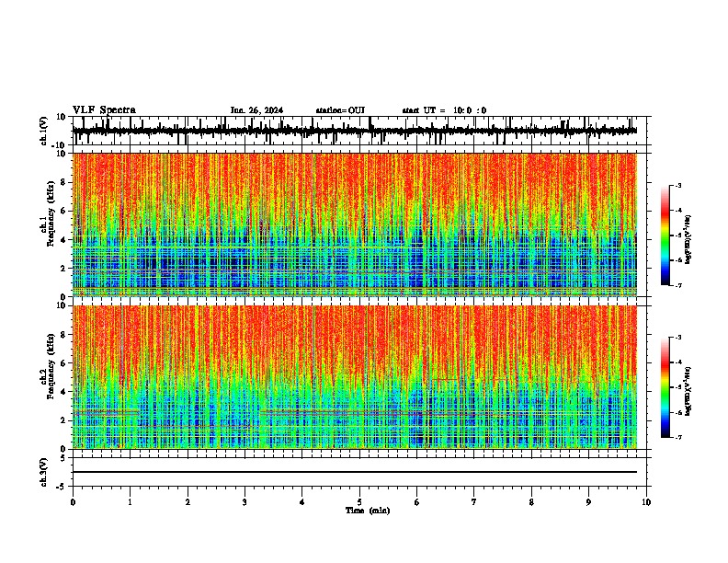Click the "ch.1(V)" waveform axis label

point(44,131)
